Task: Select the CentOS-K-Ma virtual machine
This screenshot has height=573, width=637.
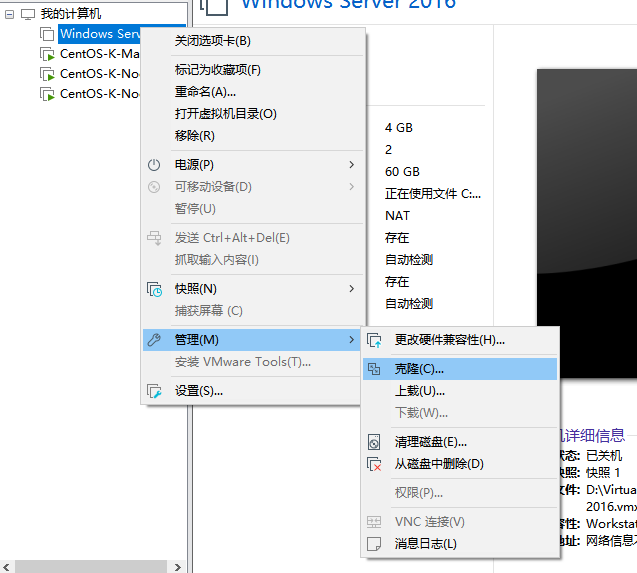Action: click(x=100, y=54)
